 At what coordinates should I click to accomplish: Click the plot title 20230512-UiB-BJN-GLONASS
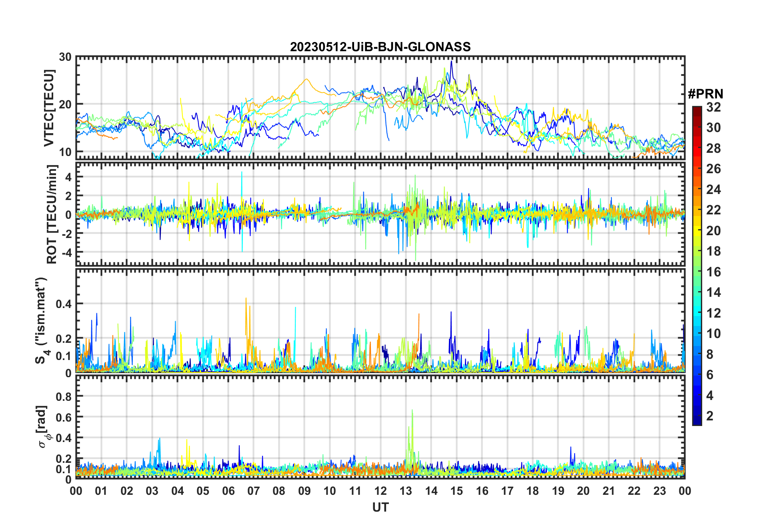click(x=380, y=47)
